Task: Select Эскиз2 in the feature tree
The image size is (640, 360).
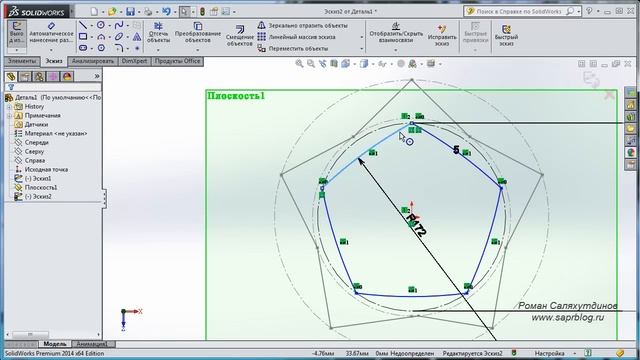Action: click(x=33, y=196)
